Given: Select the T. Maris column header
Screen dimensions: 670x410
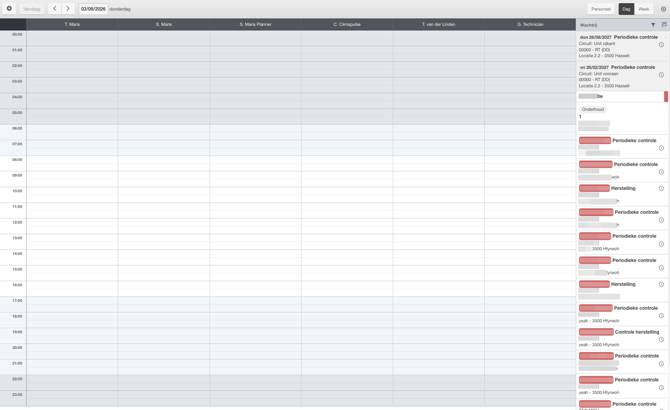Looking at the screenshot, I should click(72, 24).
